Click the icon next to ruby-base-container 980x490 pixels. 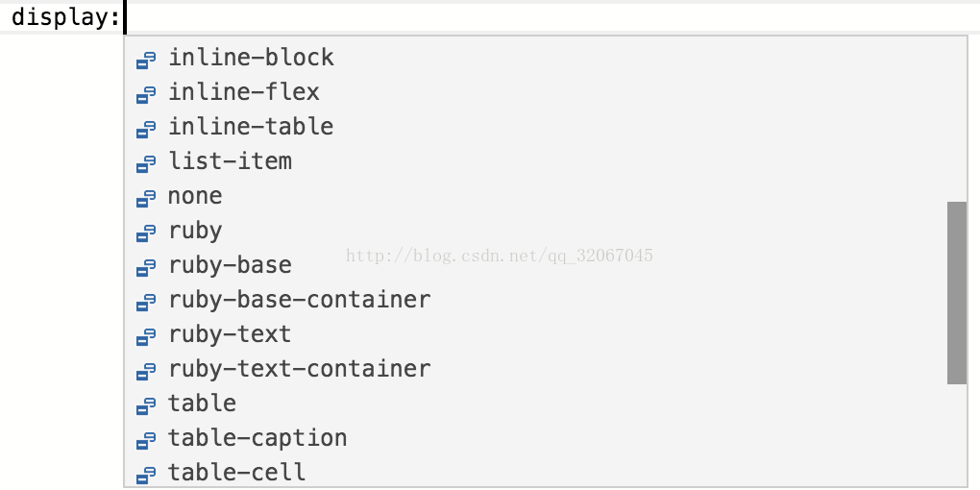146,302
